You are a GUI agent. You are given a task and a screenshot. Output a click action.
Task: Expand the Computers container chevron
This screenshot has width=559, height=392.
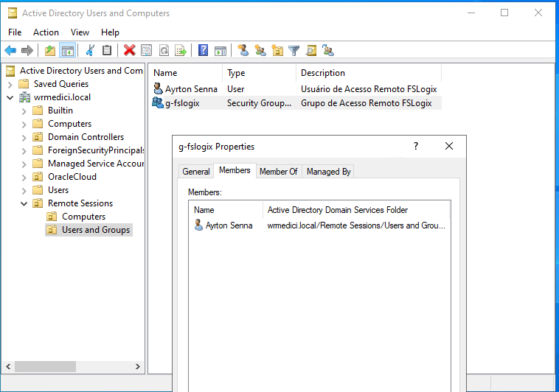[24, 125]
